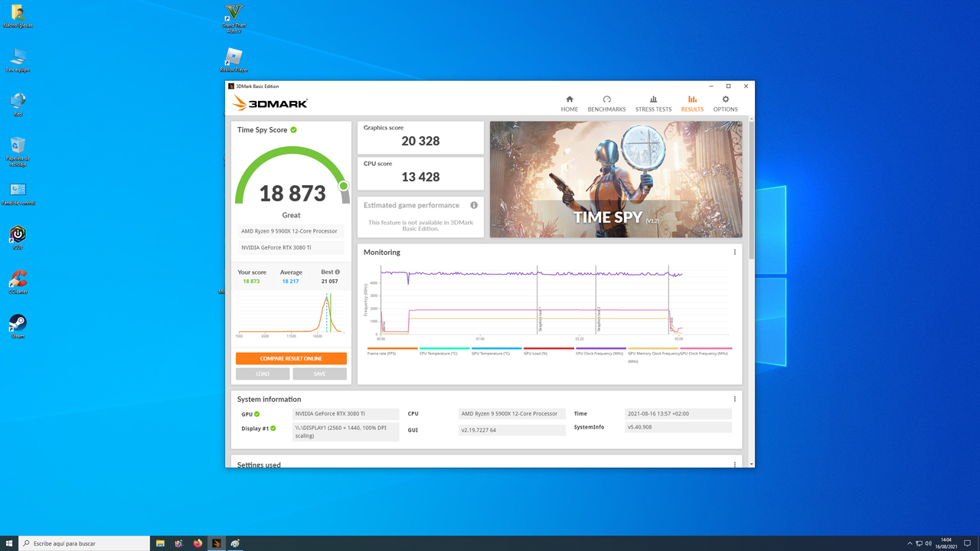This screenshot has height=551, width=980.
Task: Click the 3DMark taskbar icon
Action: (217, 543)
